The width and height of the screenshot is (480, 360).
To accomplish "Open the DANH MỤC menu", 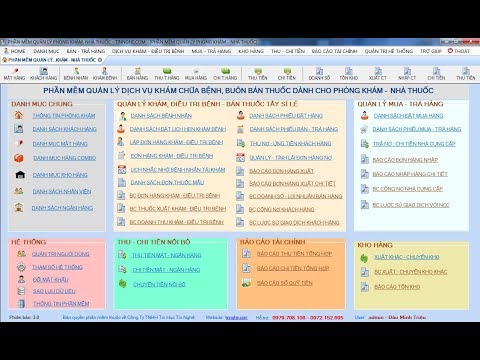I will [x=46, y=51].
